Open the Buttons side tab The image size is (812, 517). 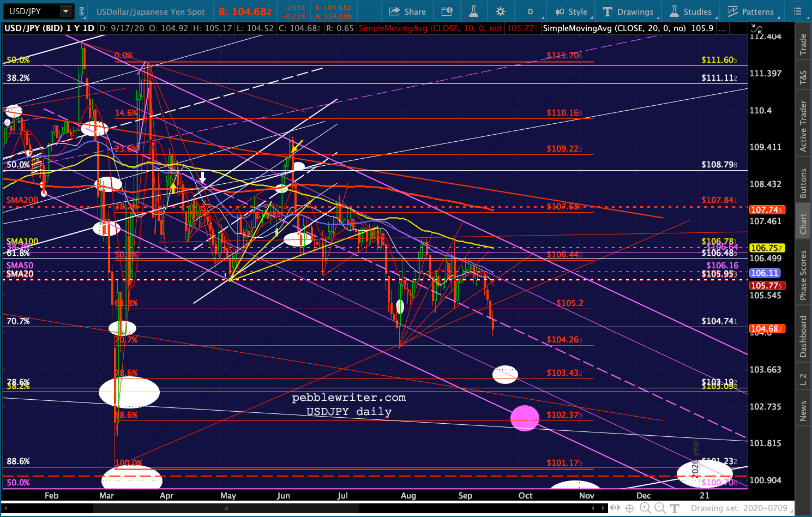click(803, 183)
